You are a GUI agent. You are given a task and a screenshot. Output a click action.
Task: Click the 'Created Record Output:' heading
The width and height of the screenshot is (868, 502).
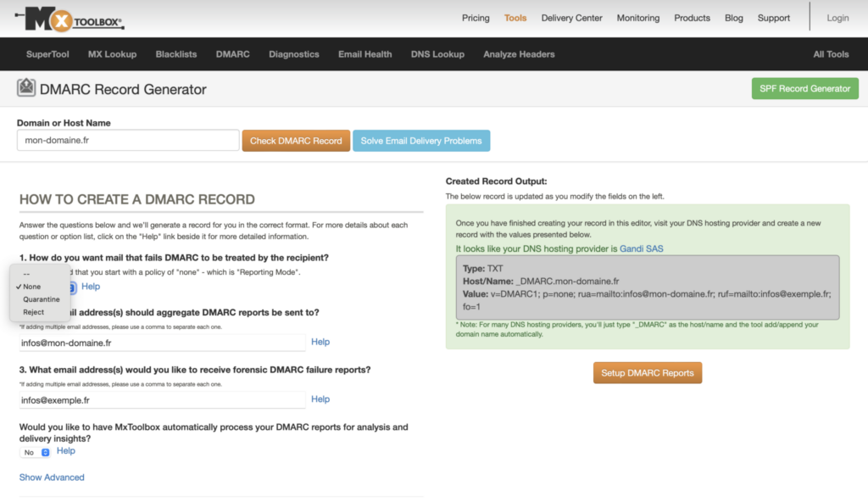point(496,181)
